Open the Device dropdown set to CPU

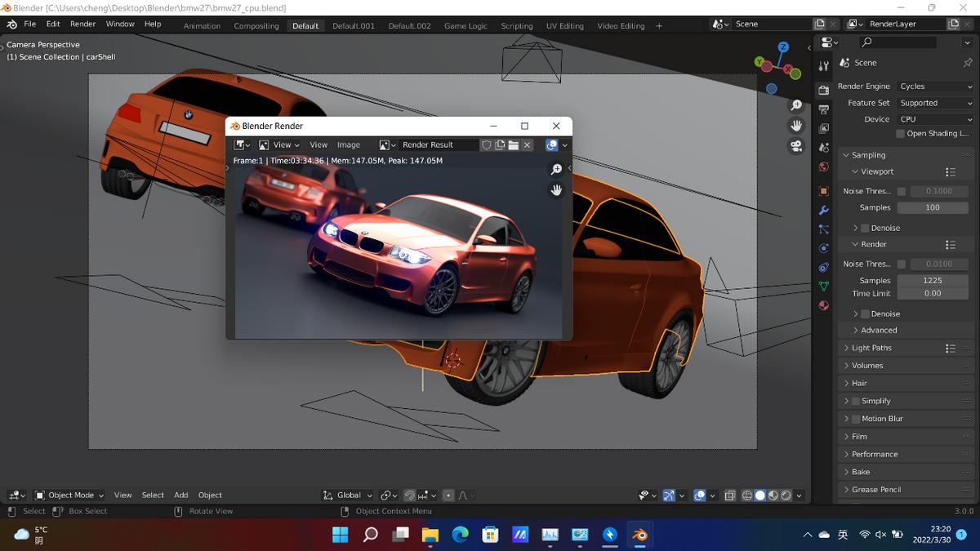click(936, 119)
